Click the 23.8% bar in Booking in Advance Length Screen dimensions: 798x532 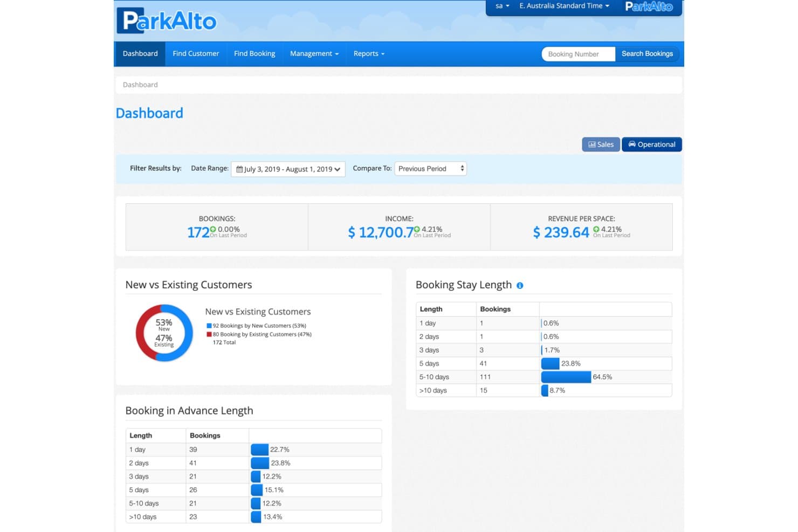(x=260, y=463)
